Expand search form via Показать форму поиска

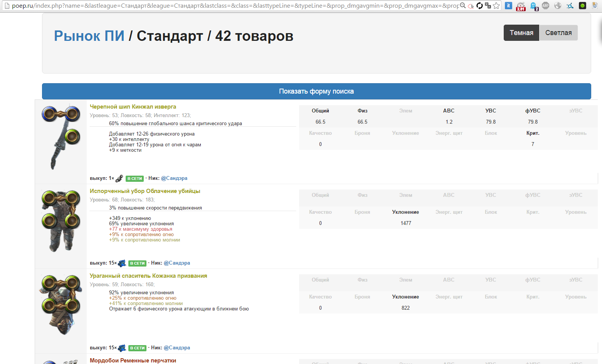tap(316, 91)
